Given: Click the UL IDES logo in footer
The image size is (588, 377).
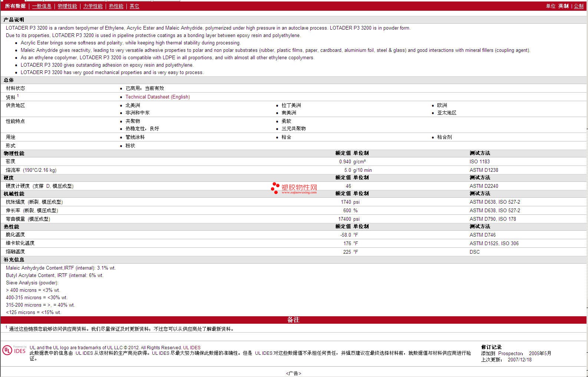Looking at the screenshot, I should pyautogui.click(x=14, y=350).
